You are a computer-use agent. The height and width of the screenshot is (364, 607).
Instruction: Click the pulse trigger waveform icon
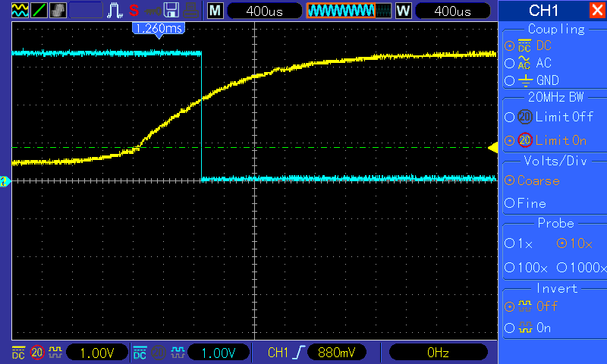[x=115, y=11]
